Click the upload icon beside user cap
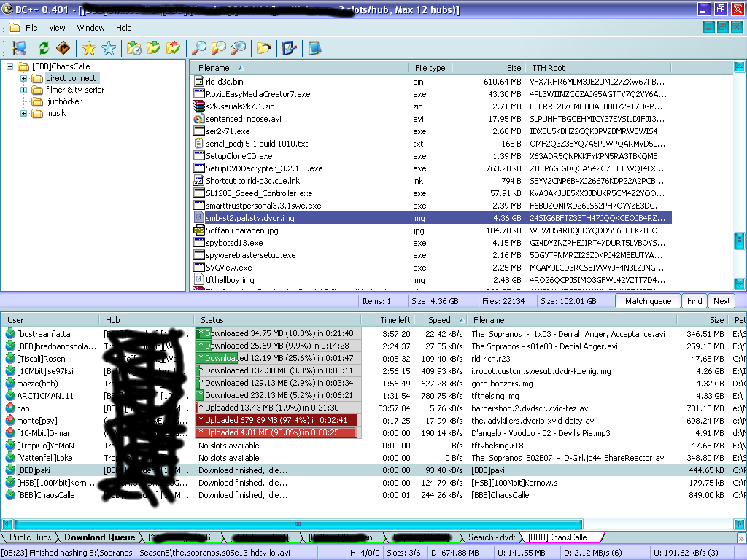 (x=10, y=408)
